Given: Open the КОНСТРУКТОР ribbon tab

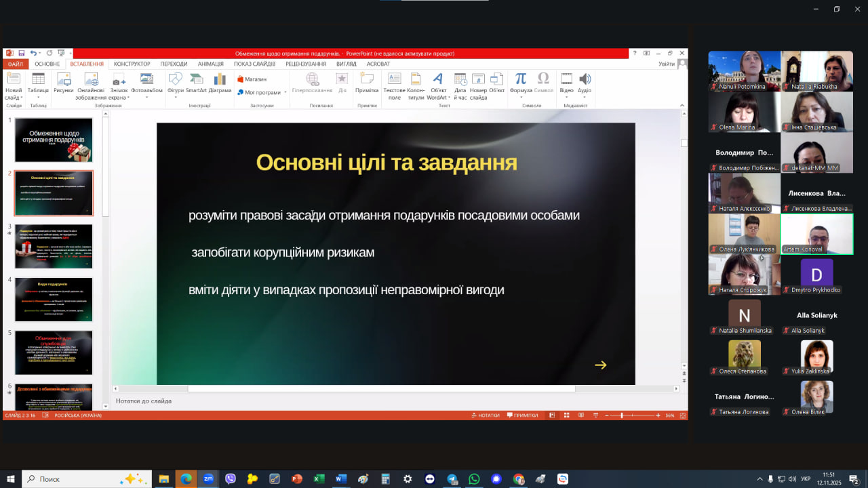Looking at the screenshot, I should (132, 64).
